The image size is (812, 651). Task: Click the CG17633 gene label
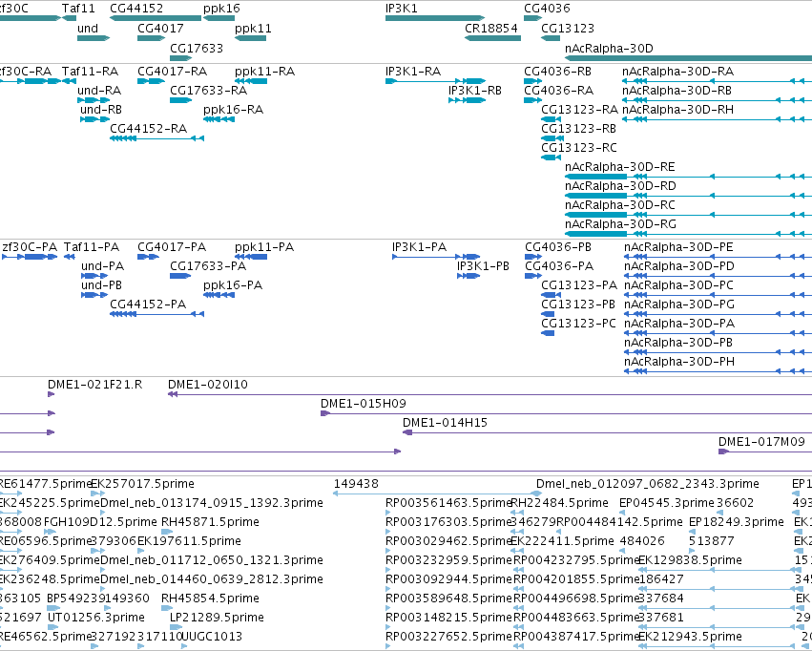pos(197,48)
